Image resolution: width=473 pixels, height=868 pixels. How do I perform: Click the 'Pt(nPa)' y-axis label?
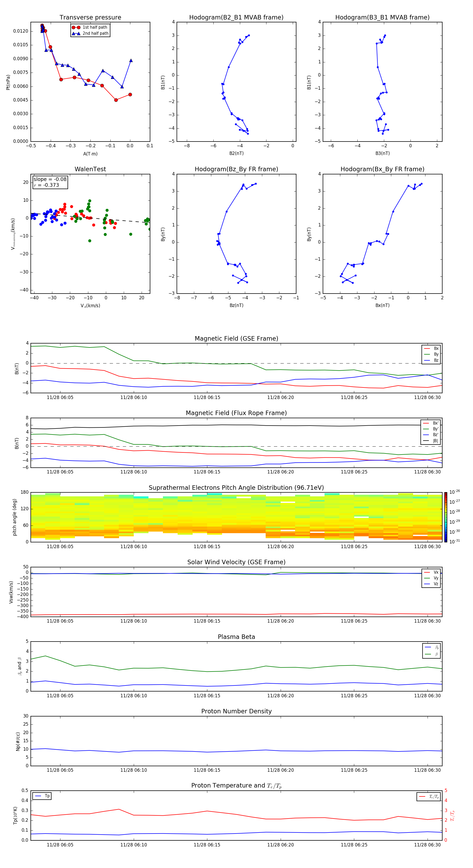[x=8, y=82]
